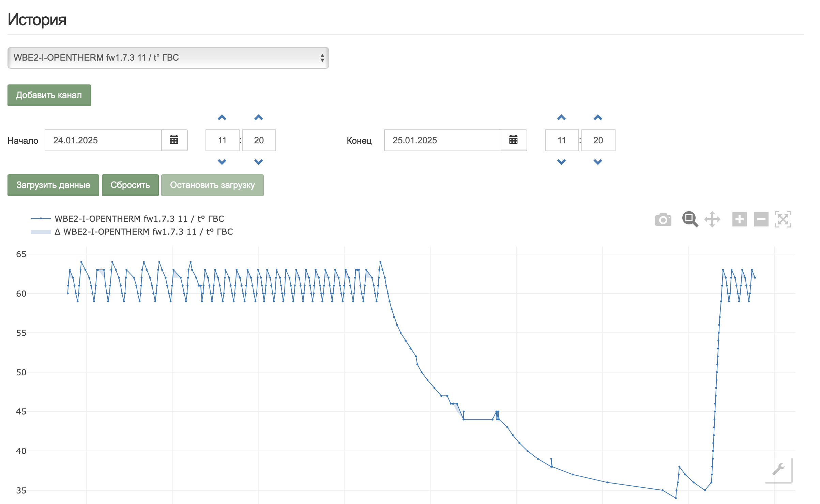This screenshot has height=504, width=820.
Task: Focus the start hour input field
Action: [x=222, y=140]
